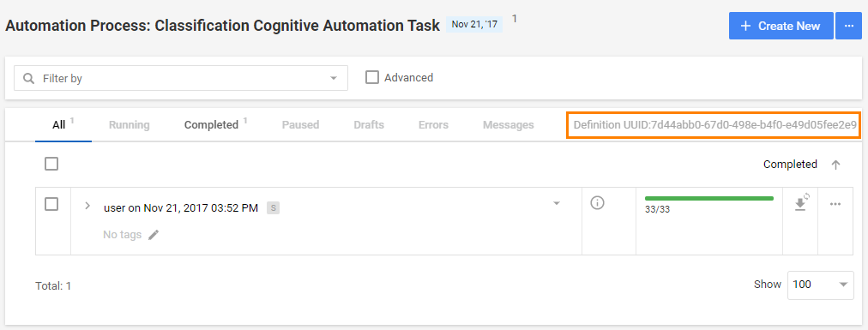868x330 pixels.
Task: Download results with the download icon
Action: 801,202
